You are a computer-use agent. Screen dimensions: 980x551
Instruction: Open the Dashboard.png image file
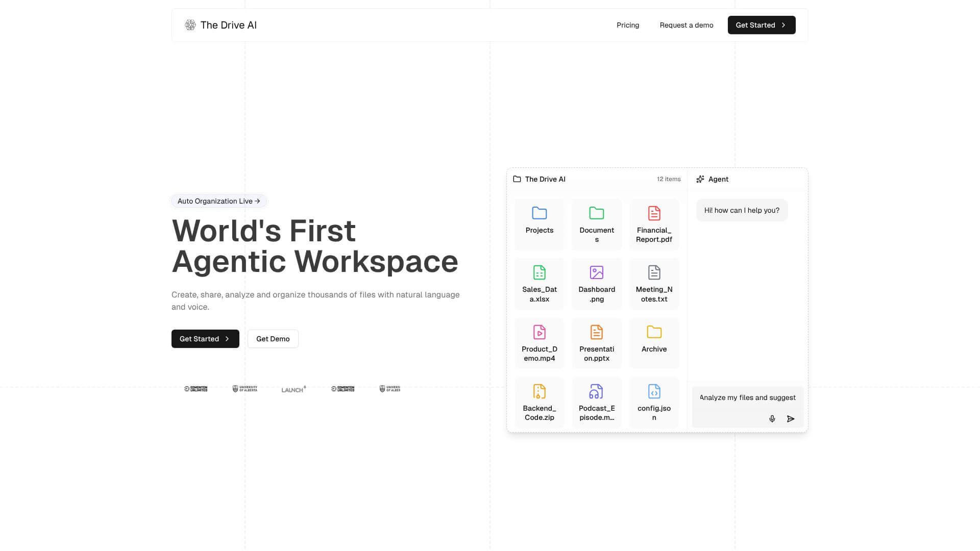(x=596, y=283)
